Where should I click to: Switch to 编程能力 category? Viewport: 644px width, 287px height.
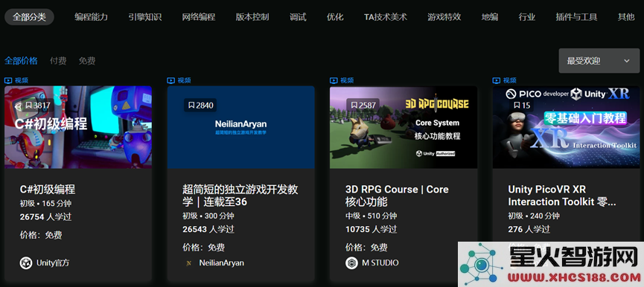coord(91,17)
